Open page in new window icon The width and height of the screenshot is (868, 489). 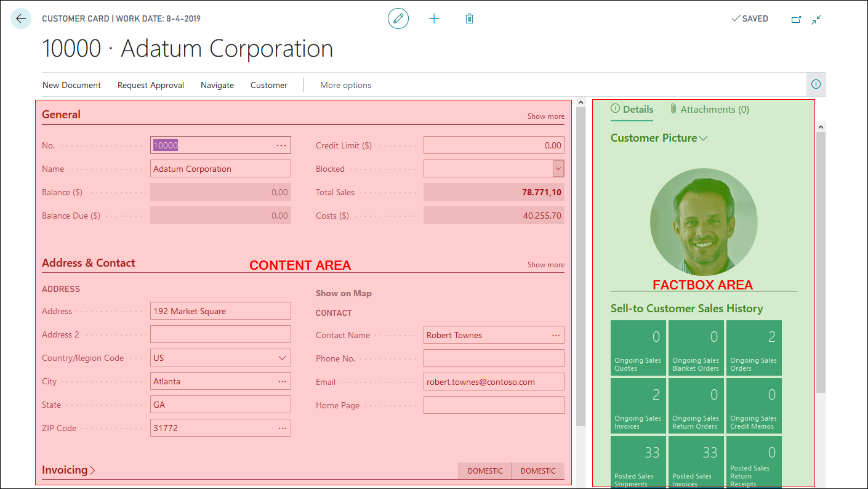[x=796, y=19]
